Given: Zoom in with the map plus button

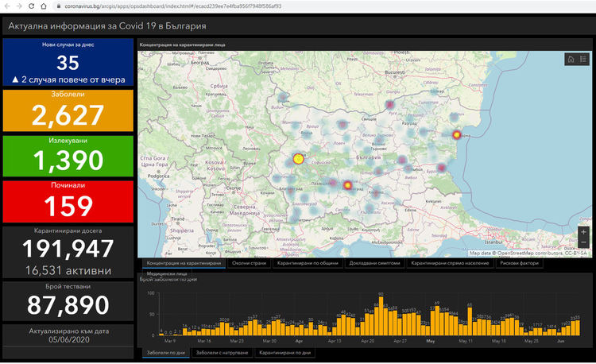Looking at the screenshot, I should [x=584, y=232].
